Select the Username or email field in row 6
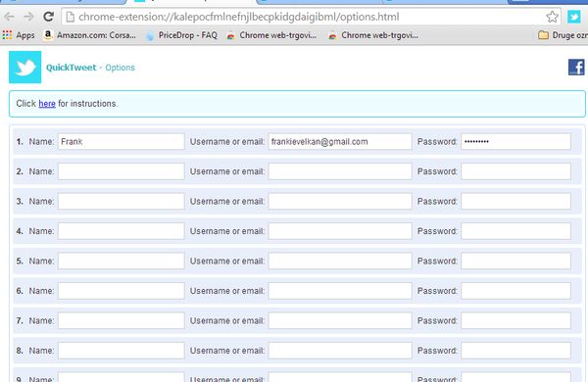Viewport: 588px width, 382px height. coord(340,291)
